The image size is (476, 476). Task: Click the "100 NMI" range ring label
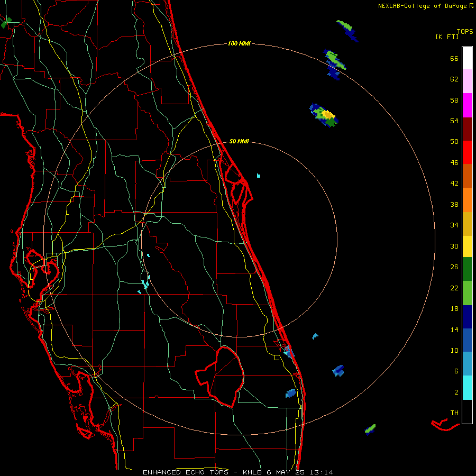(239, 44)
